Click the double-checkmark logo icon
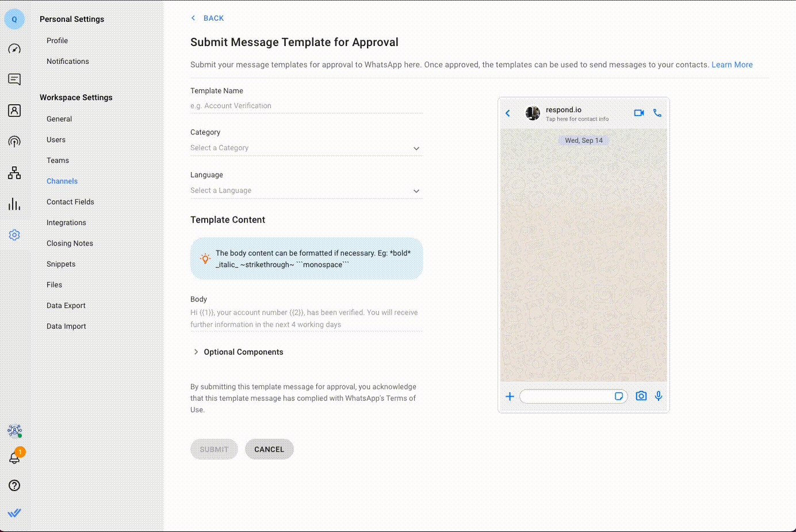The width and height of the screenshot is (796, 532). pos(14,512)
